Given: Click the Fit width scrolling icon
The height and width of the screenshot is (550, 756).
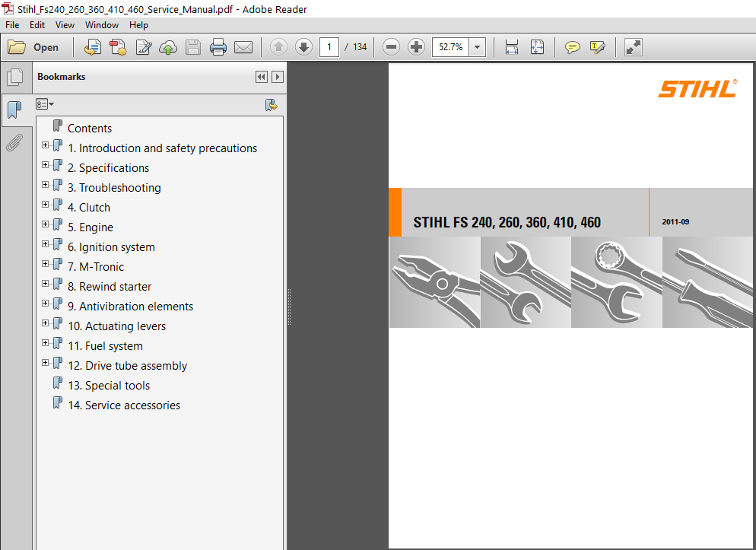Looking at the screenshot, I should pyautogui.click(x=512, y=46).
